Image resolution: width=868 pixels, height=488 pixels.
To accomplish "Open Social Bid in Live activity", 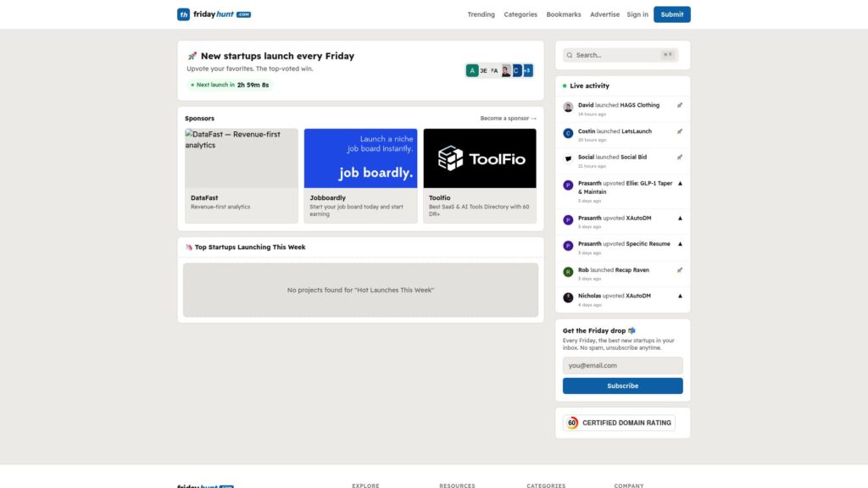I will coord(633,157).
